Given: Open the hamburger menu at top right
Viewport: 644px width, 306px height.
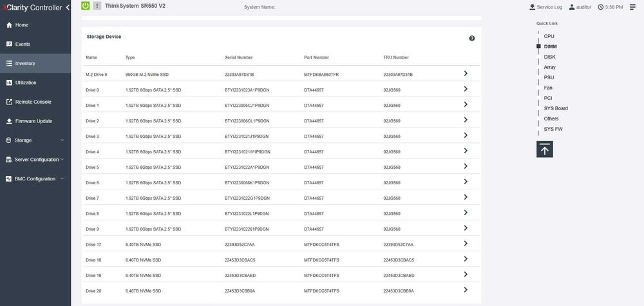Looking at the screenshot, I should [x=632, y=7].
